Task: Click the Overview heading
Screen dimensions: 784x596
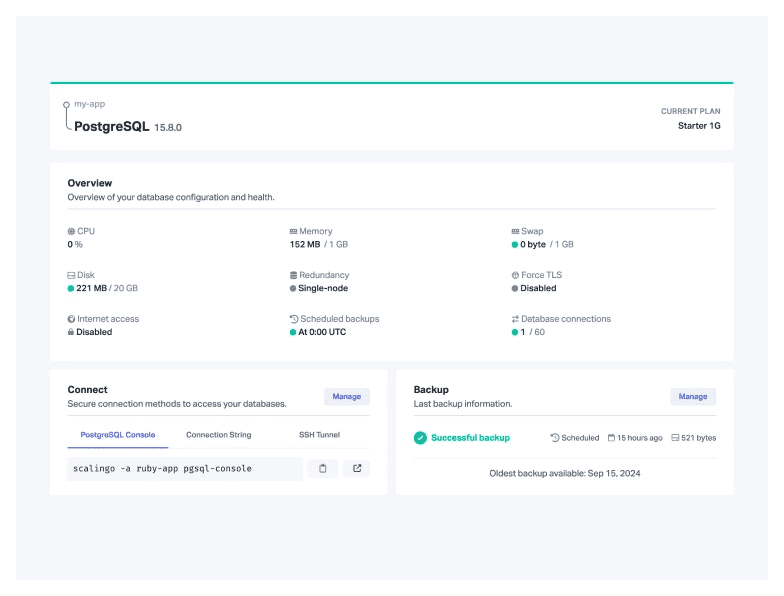Action: point(90,183)
